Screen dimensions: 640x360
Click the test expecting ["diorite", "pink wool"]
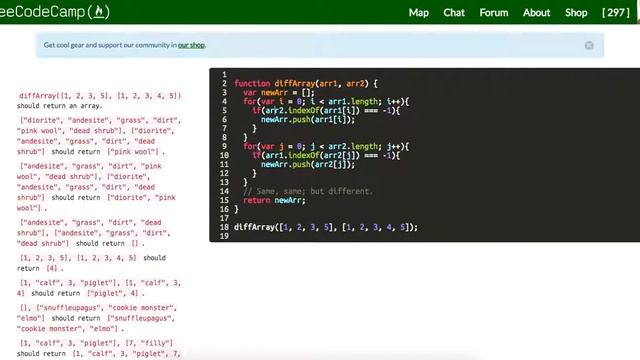tap(97, 187)
